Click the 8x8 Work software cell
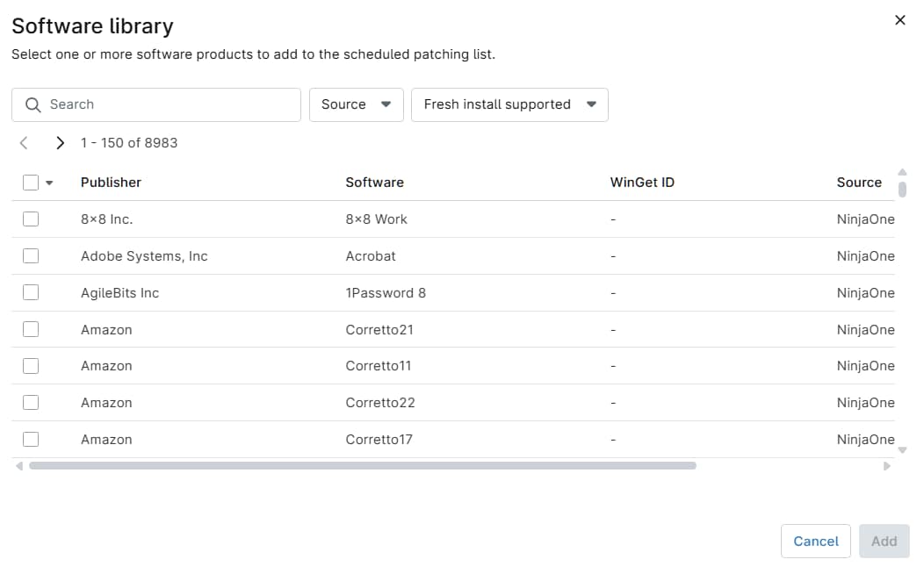The image size is (924, 574). pos(376,219)
